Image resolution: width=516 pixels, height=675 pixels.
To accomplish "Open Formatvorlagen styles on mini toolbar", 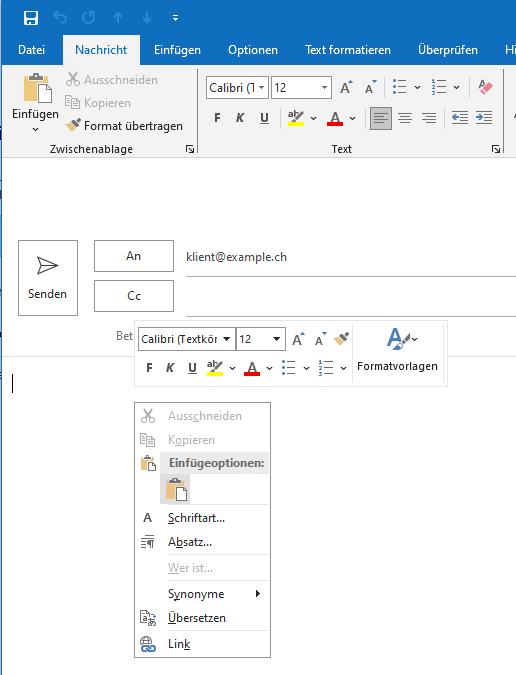I will pyautogui.click(x=398, y=350).
